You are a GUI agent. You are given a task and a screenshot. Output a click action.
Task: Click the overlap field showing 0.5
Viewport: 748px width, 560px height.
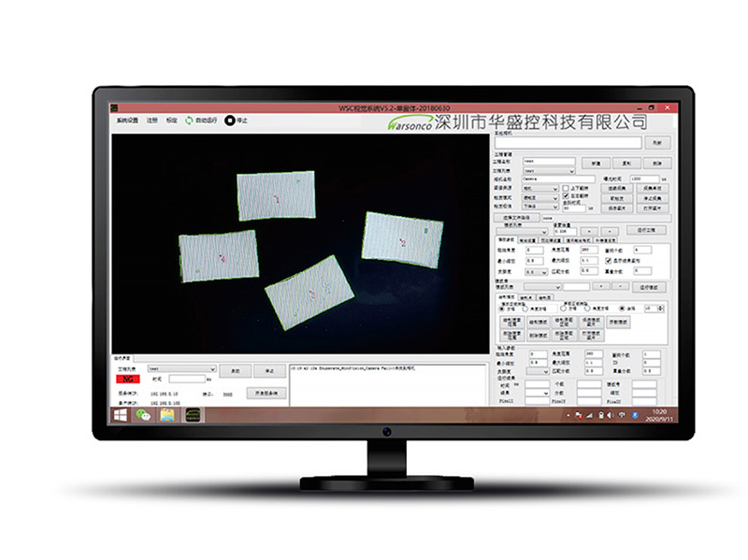click(x=651, y=370)
